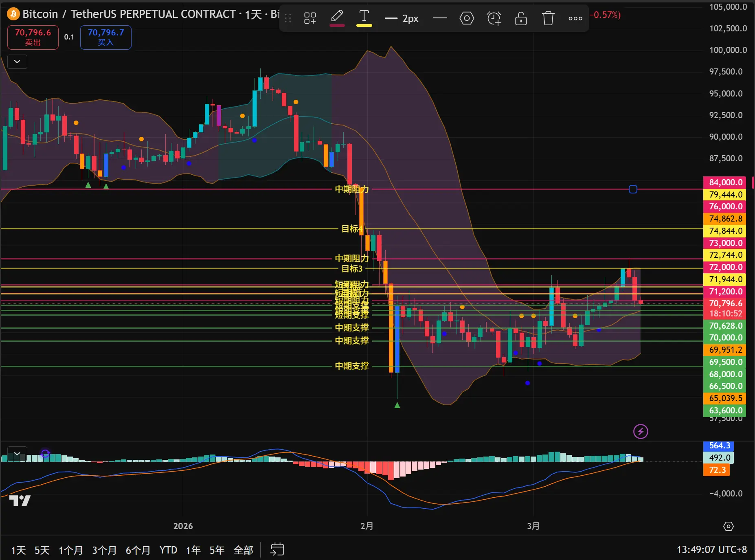
Task: Click the 73,000.0 price label
Action: point(725,243)
